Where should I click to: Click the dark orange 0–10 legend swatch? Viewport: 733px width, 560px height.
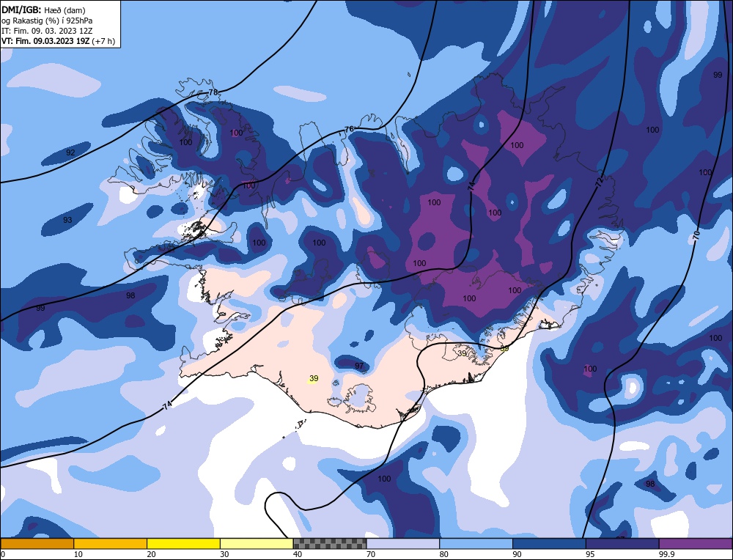coord(37,543)
